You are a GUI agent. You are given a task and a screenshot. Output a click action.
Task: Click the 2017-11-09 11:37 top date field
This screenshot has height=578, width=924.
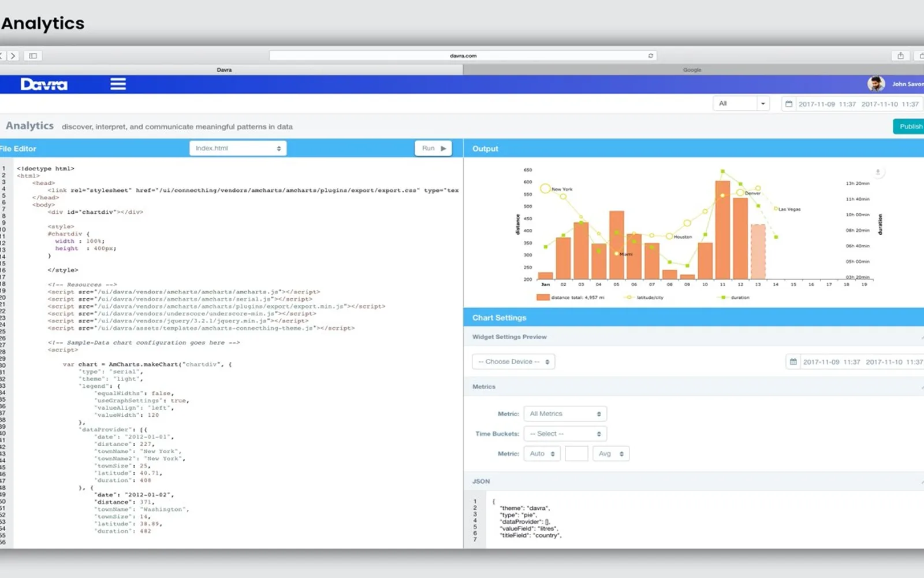(827, 104)
